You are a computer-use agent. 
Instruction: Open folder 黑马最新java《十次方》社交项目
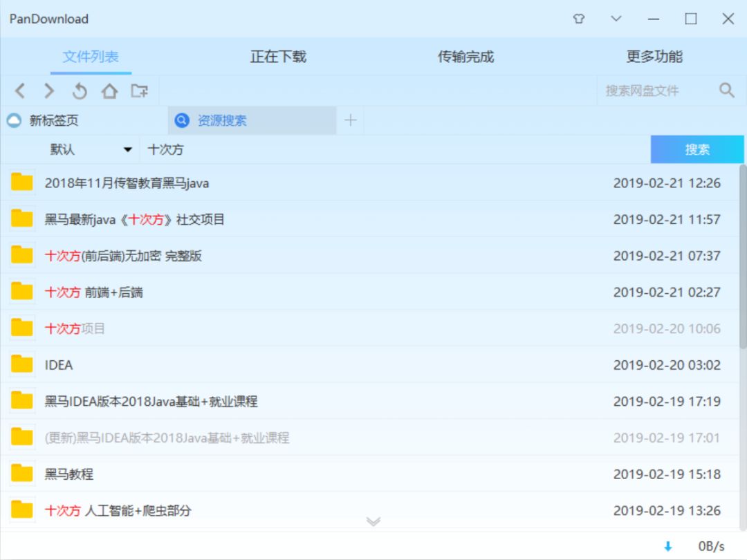[369, 219]
